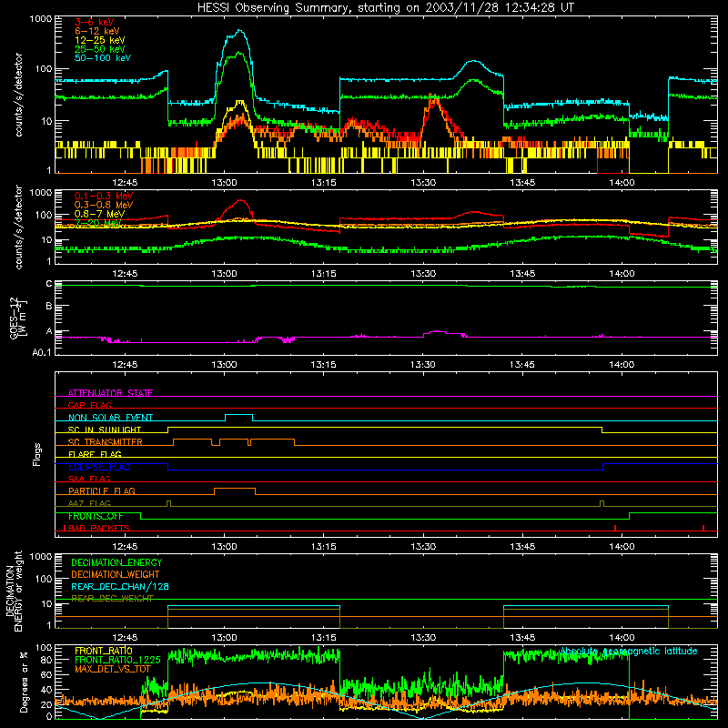Click the HESSI Observing Summary title text
Image resolution: width=728 pixels, height=728 pixels.
(x=385, y=8)
